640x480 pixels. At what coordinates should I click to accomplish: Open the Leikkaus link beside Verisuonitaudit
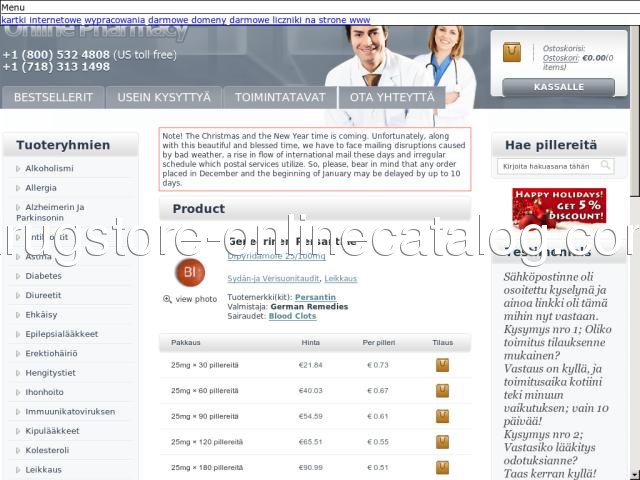[x=340, y=278]
